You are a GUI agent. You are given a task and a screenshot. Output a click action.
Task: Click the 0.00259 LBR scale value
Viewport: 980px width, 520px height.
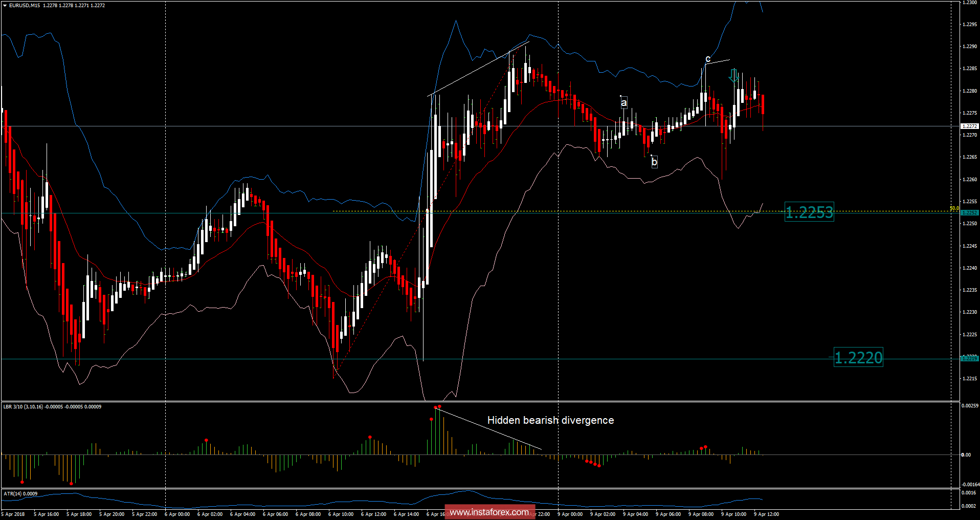970,406
